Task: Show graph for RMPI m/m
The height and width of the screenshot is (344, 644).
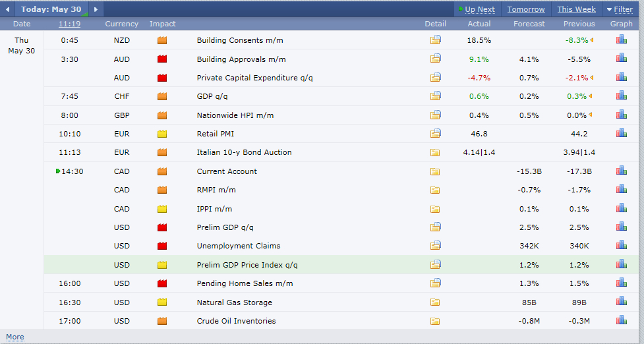Action: 622,189
